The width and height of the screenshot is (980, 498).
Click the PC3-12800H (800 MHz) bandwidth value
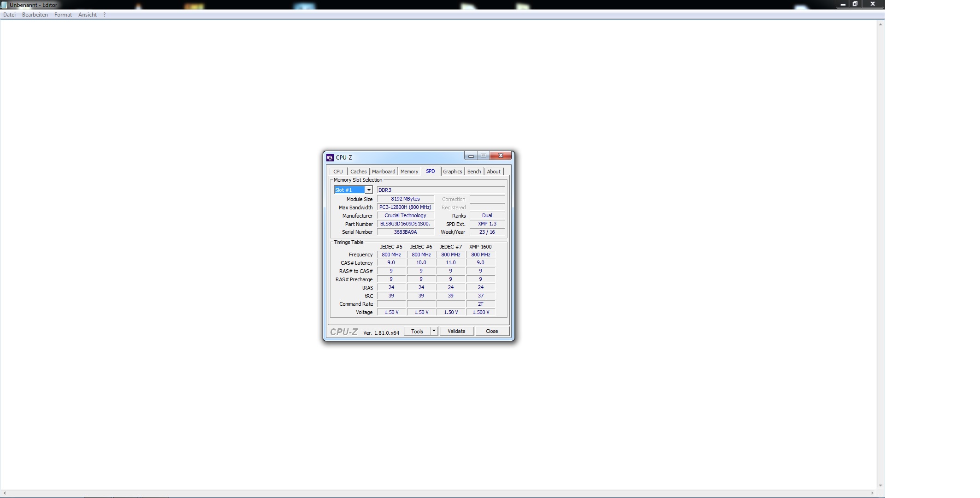[405, 207]
